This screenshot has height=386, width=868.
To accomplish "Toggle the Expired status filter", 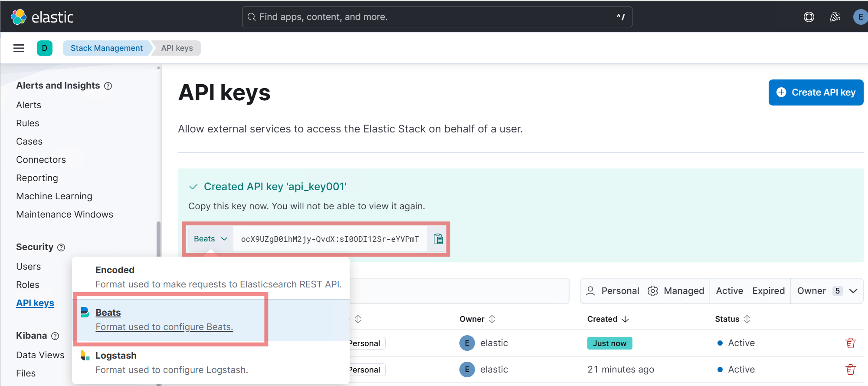I will click(768, 291).
